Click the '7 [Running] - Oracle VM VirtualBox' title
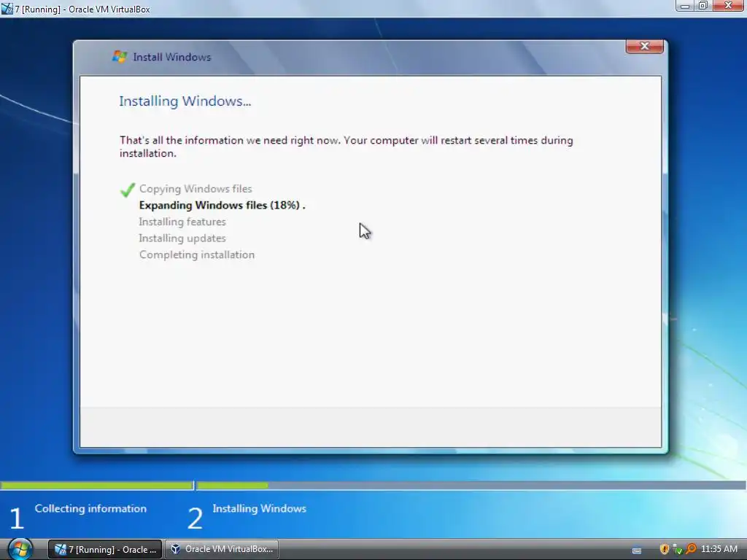This screenshot has width=747, height=560. (x=82, y=9)
